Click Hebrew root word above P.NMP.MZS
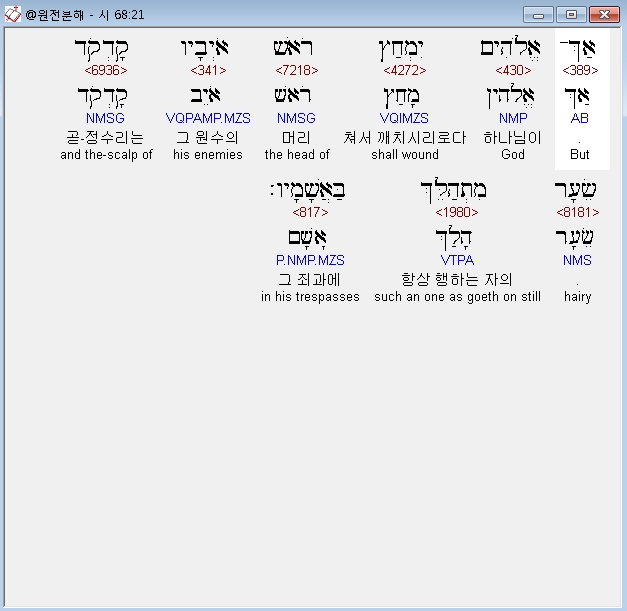This screenshot has height=611, width=627. click(x=308, y=238)
